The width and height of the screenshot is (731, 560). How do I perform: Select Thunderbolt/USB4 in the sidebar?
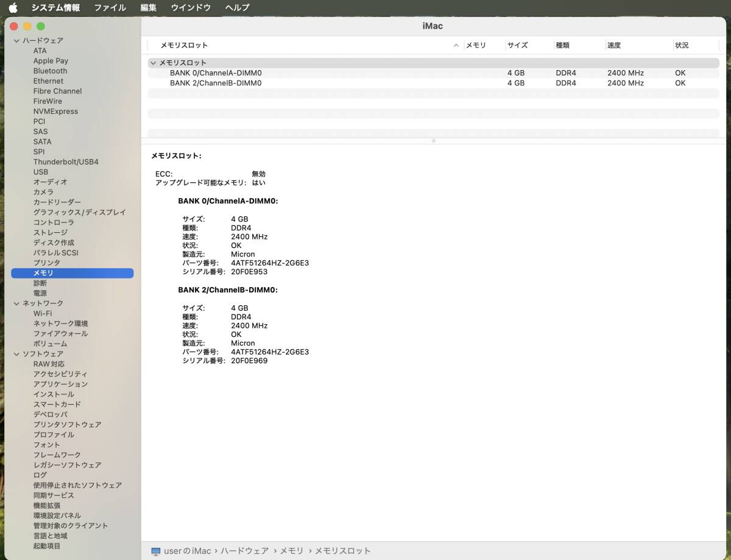[x=66, y=162]
